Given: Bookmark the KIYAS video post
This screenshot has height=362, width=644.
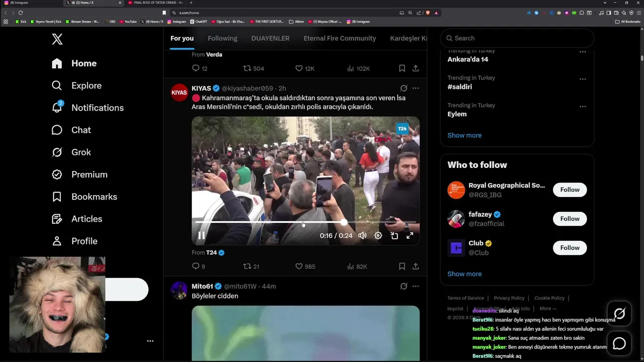Looking at the screenshot, I should (402, 266).
